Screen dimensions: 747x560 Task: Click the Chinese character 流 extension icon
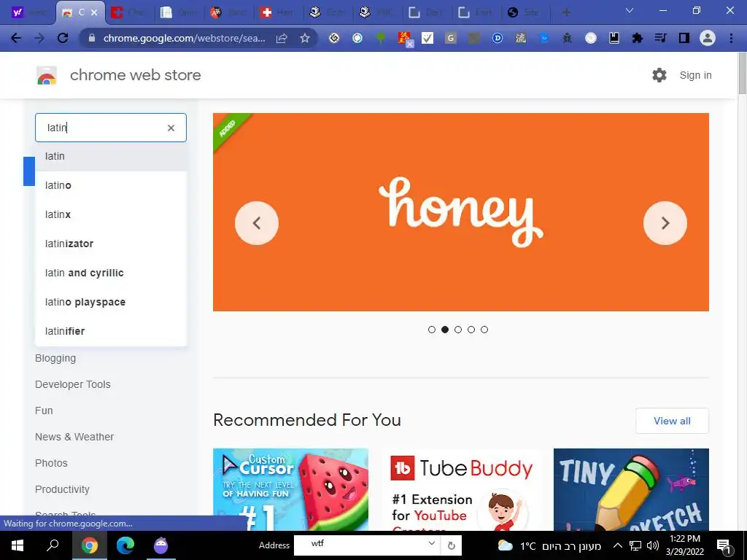[x=521, y=38]
